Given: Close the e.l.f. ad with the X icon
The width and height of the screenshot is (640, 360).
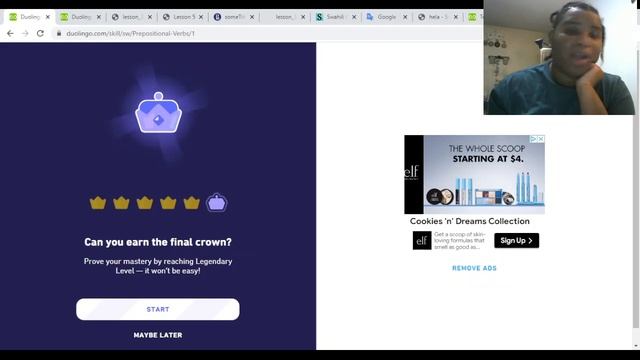Looking at the screenshot, I should click(x=541, y=139).
